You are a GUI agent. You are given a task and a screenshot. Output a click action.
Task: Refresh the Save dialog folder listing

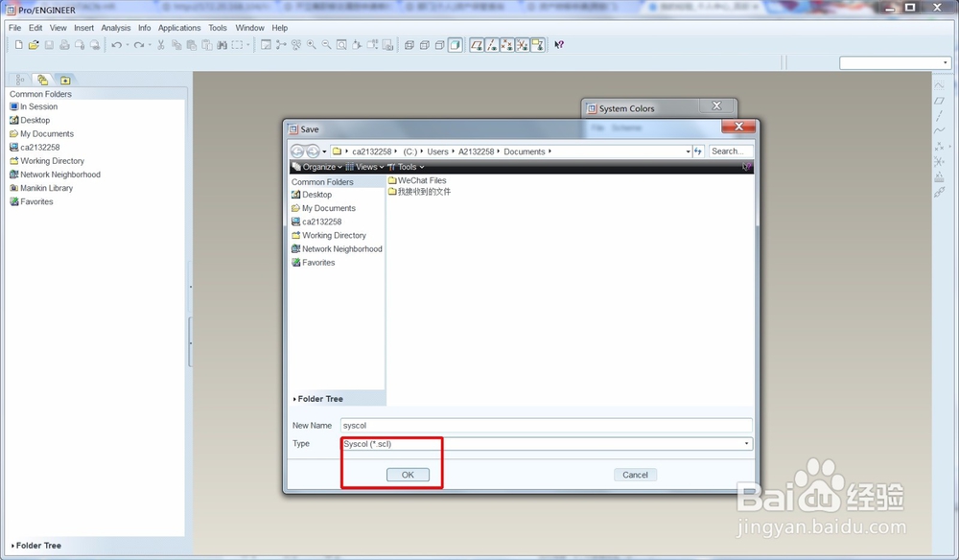(x=698, y=151)
